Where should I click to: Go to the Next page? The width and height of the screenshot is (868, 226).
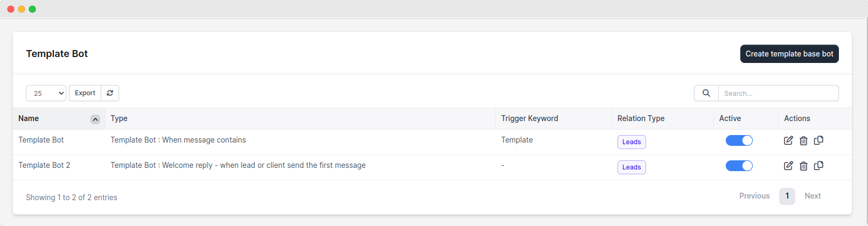[x=813, y=196]
